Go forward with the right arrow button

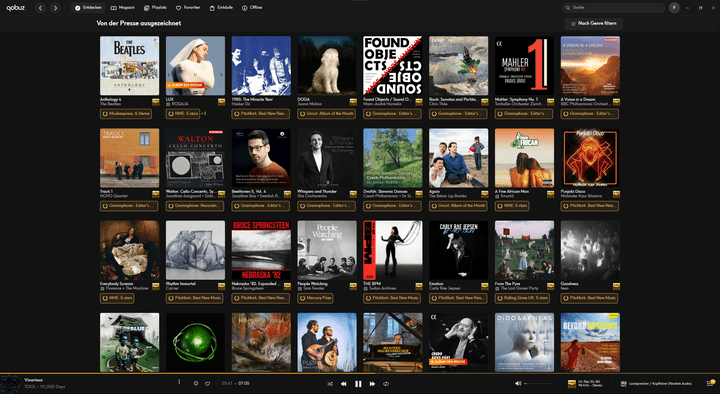tap(55, 8)
